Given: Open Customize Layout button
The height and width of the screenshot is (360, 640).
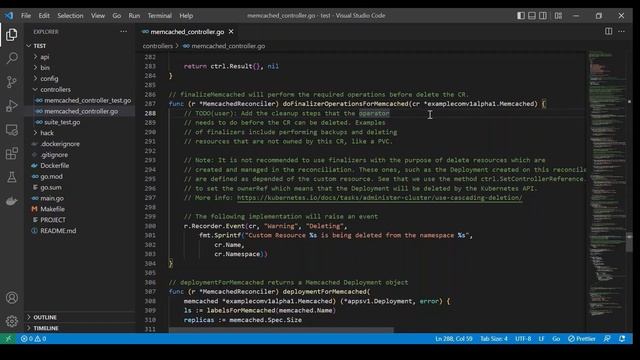Looking at the screenshot, I should (558, 16).
